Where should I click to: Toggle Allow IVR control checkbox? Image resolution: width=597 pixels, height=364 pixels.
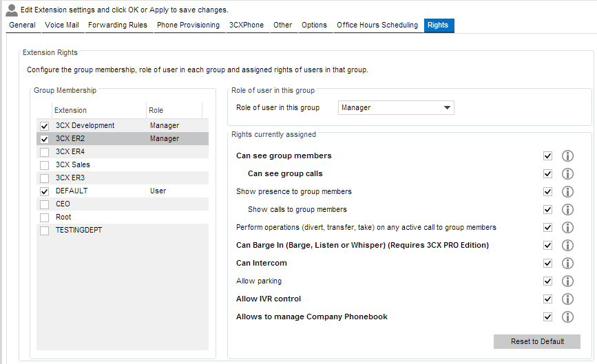[547, 299]
